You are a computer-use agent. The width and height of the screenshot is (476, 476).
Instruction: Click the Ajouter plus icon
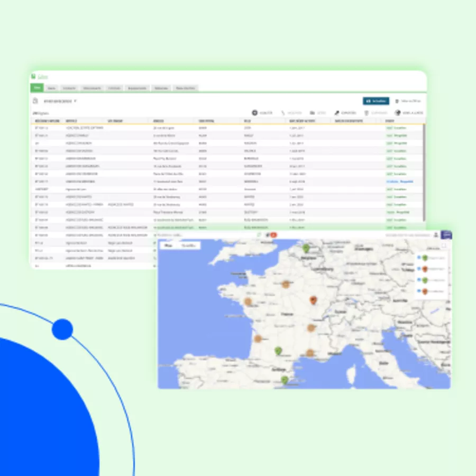pyautogui.click(x=254, y=113)
